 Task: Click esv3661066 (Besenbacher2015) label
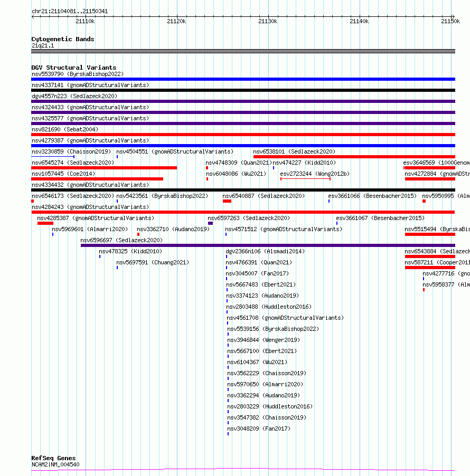coord(372,196)
